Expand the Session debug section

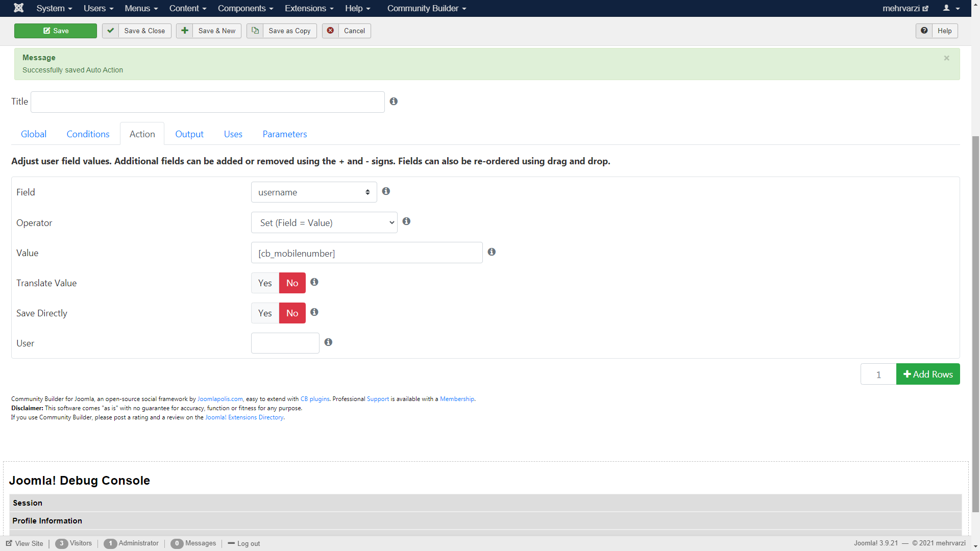(485, 503)
